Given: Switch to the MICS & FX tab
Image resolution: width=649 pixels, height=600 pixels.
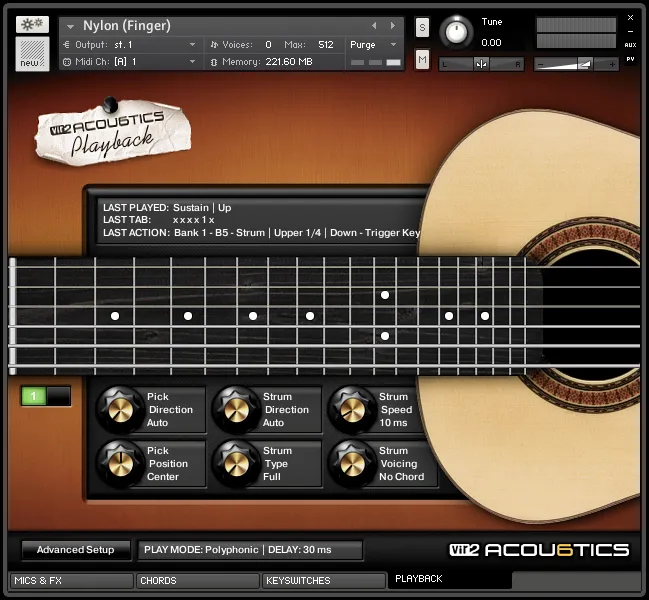Looking at the screenshot, I should click(71, 581).
